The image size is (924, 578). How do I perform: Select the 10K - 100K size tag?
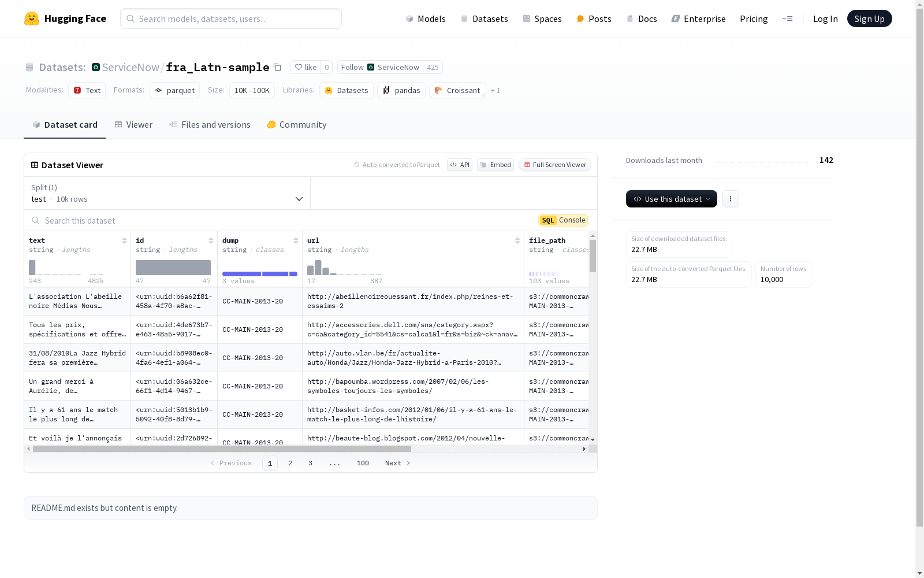coord(252,90)
